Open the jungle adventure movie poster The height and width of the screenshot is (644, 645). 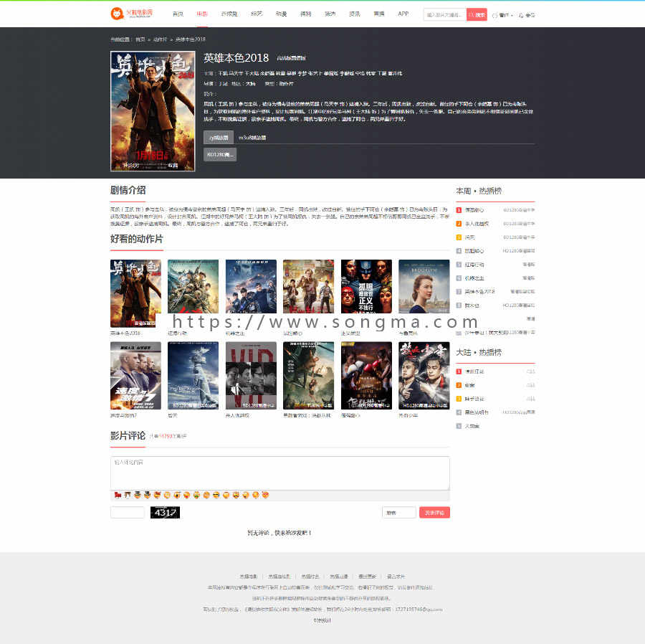pos(308,376)
